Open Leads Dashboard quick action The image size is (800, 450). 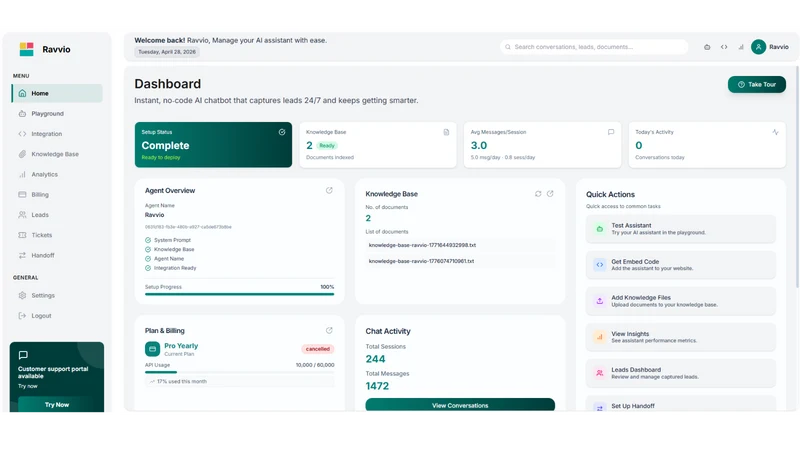point(681,373)
